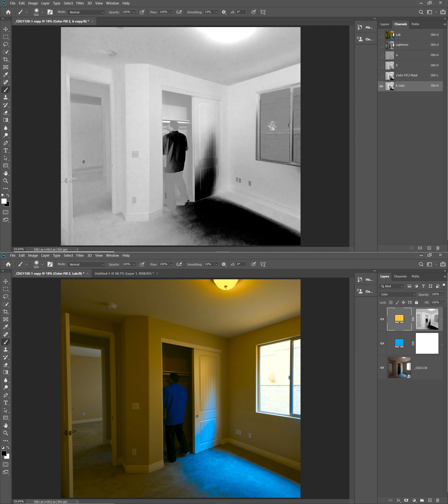Click the delete channel trash icon
Viewport: 448px width, 504px height.
[438, 248]
